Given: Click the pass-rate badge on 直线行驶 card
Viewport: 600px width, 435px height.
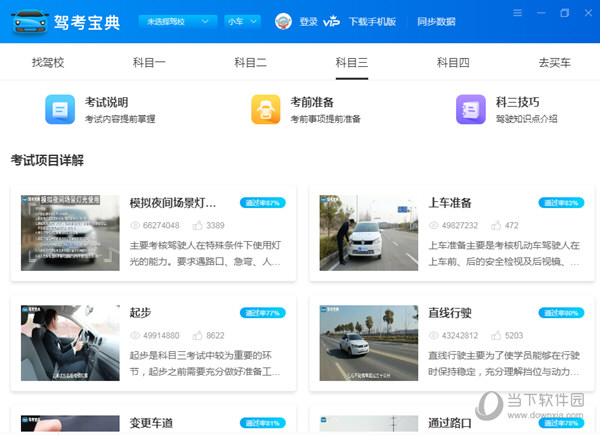Looking at the screenshot, I should (x=561, y=313).
